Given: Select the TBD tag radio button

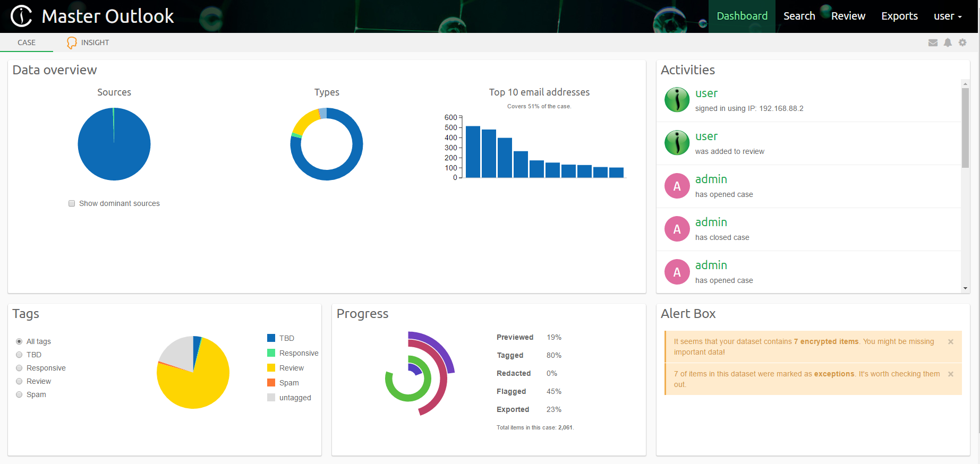Looking at the screenshot, I should pos(19,355).
